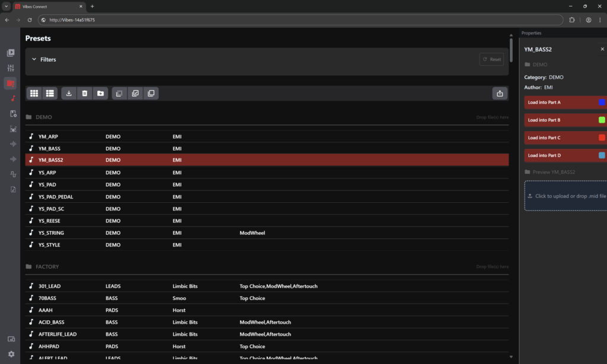This screenshot has height=364, width=607.
Task: Collapse the FACTORY folder group
Action: [x=29, y=267]
